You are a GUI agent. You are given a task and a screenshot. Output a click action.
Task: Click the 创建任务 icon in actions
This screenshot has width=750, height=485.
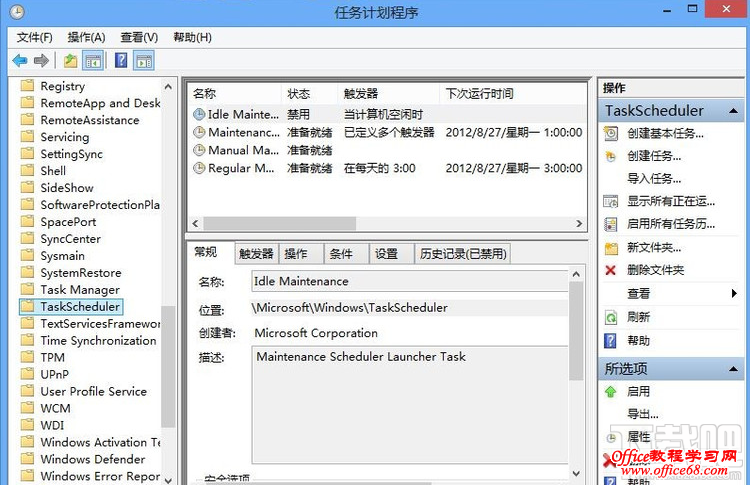(x=611, y=156)
